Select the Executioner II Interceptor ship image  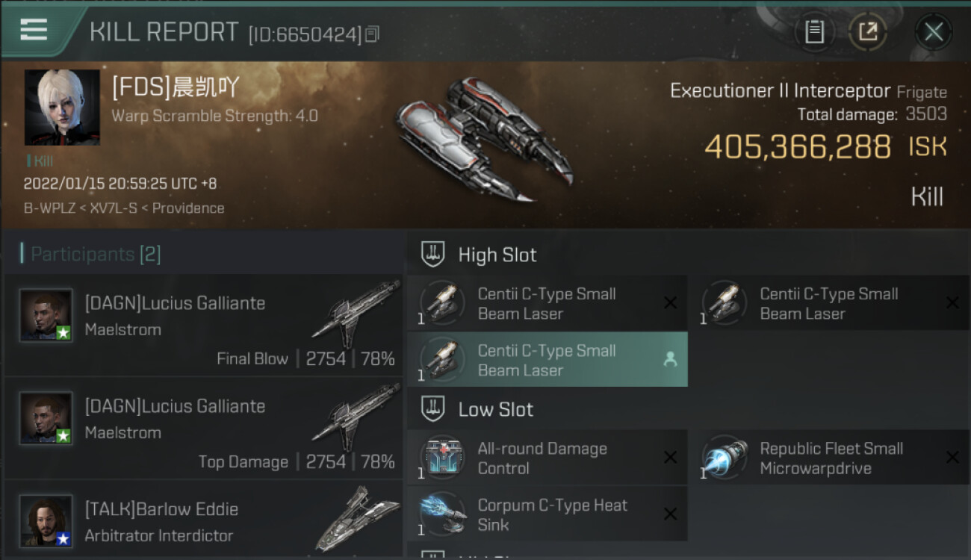(484, 140)
